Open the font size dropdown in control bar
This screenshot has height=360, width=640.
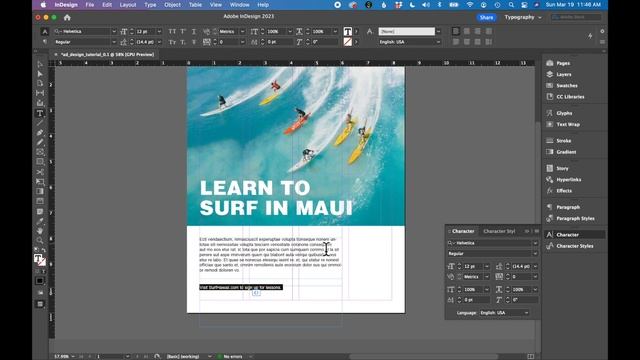tap(159, 31)
